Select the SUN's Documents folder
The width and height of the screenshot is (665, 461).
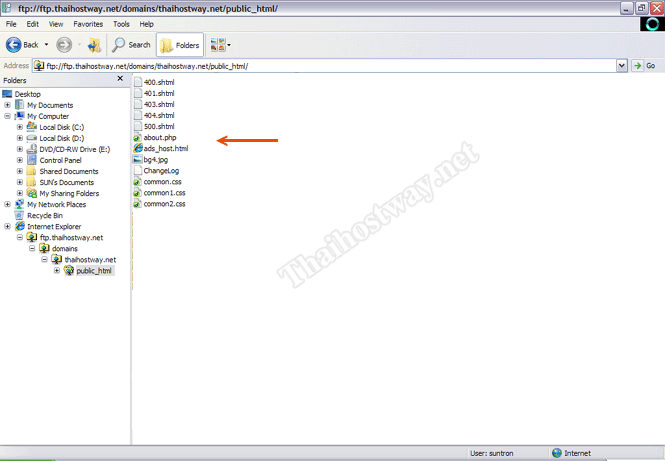[x=67, y=182]
